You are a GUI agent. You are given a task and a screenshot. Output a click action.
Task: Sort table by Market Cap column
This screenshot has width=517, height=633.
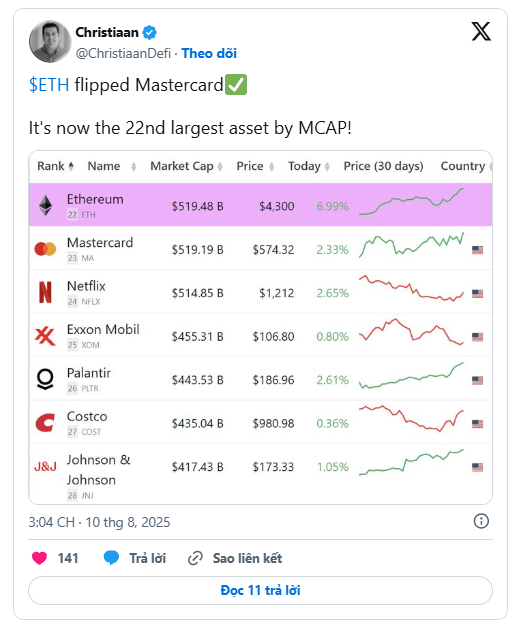pos(186,166)
